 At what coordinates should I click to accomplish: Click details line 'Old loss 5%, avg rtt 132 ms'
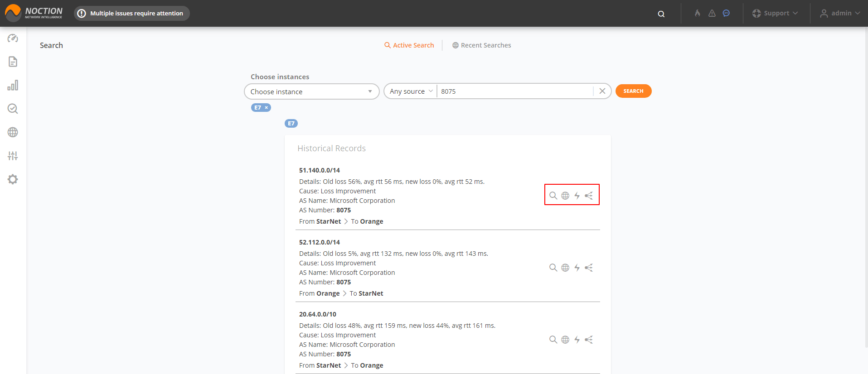click(393, 254)
